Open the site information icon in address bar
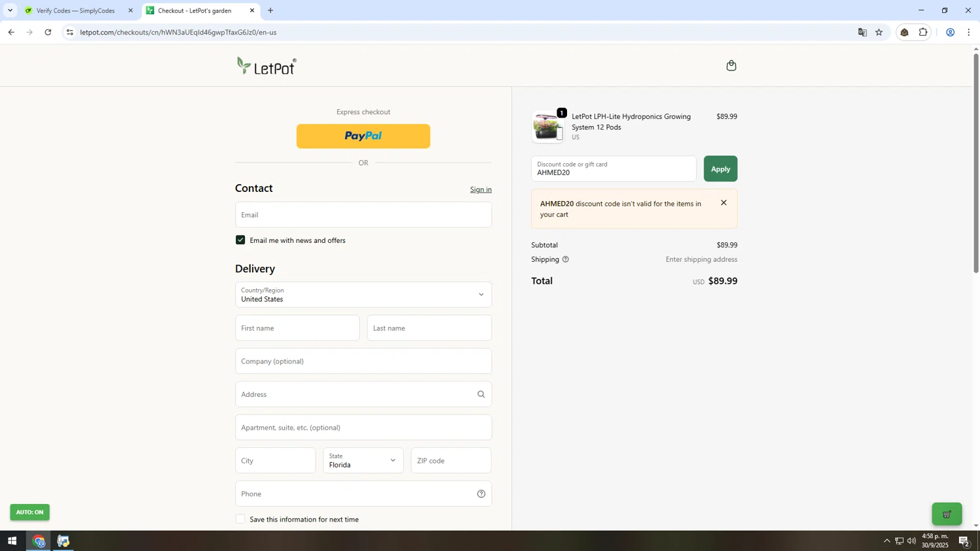 coord(70,32)
